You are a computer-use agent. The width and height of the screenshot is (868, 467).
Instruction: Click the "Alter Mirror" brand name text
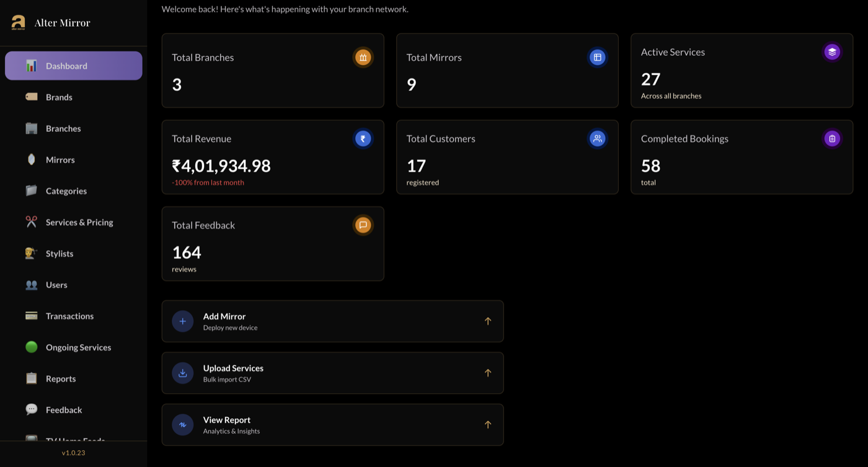pos(63,23)
